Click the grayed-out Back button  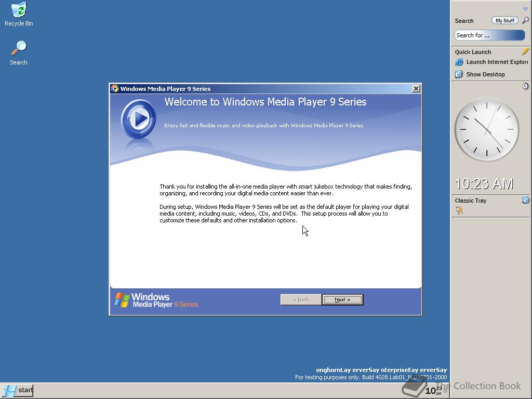[x=301, y=300]
